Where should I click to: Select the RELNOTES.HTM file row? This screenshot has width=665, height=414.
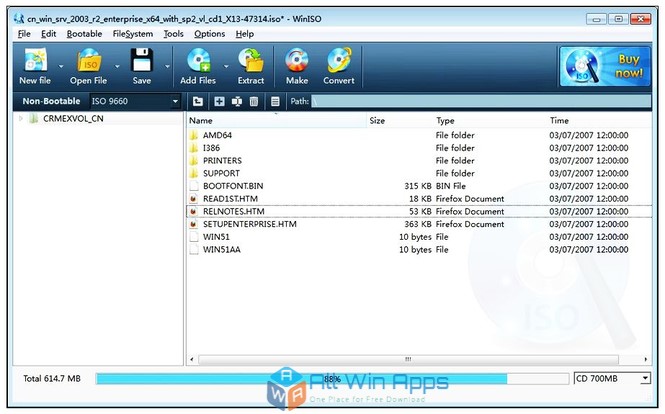tap(419, 212)
